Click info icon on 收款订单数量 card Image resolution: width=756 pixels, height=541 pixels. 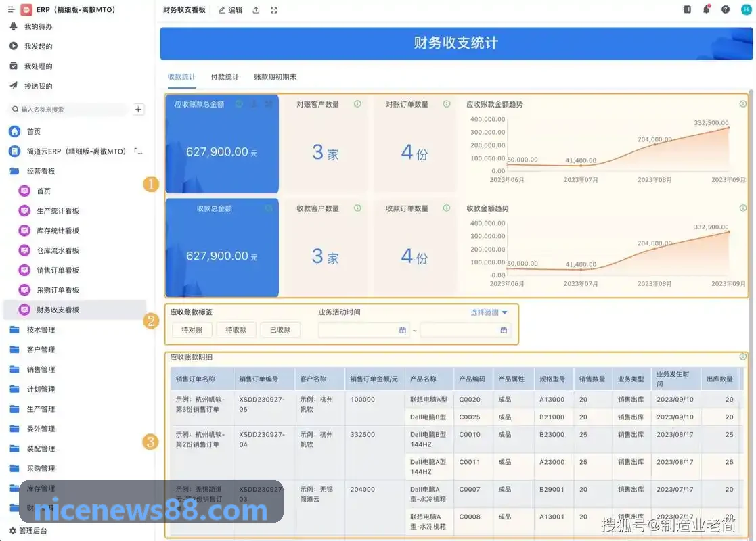pyautogui.click(x=447, y=208)
